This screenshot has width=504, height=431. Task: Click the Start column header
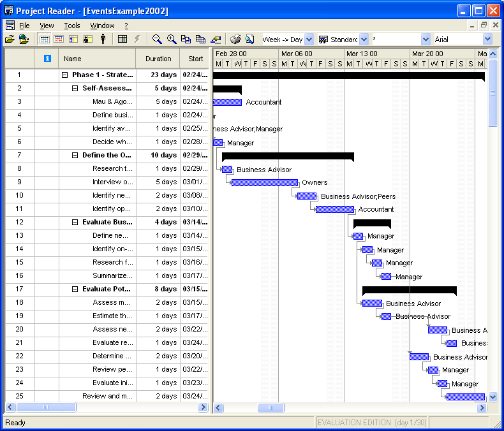195,59
